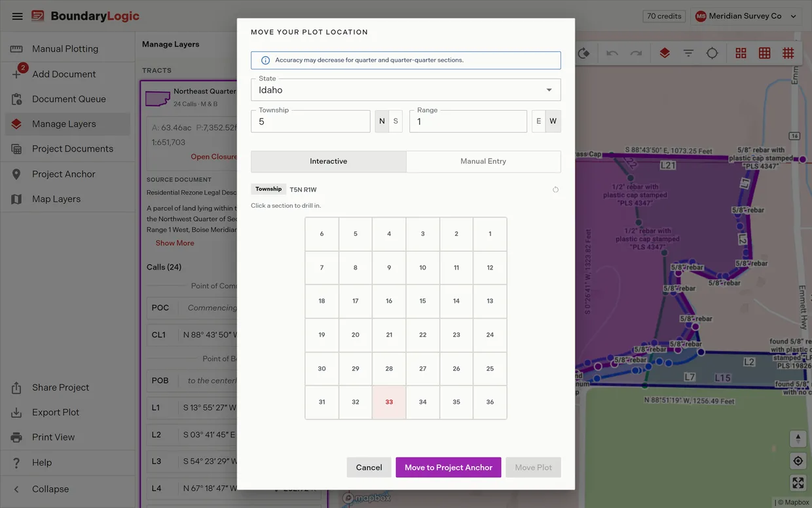
Task: Set township direction to S
Action: click(x=396, y=121)
